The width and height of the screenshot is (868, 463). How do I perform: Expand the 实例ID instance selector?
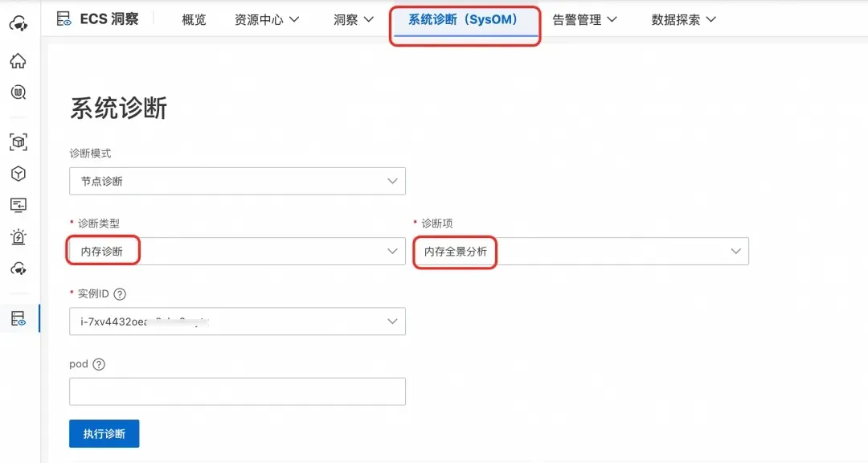[x=237, y=322]
